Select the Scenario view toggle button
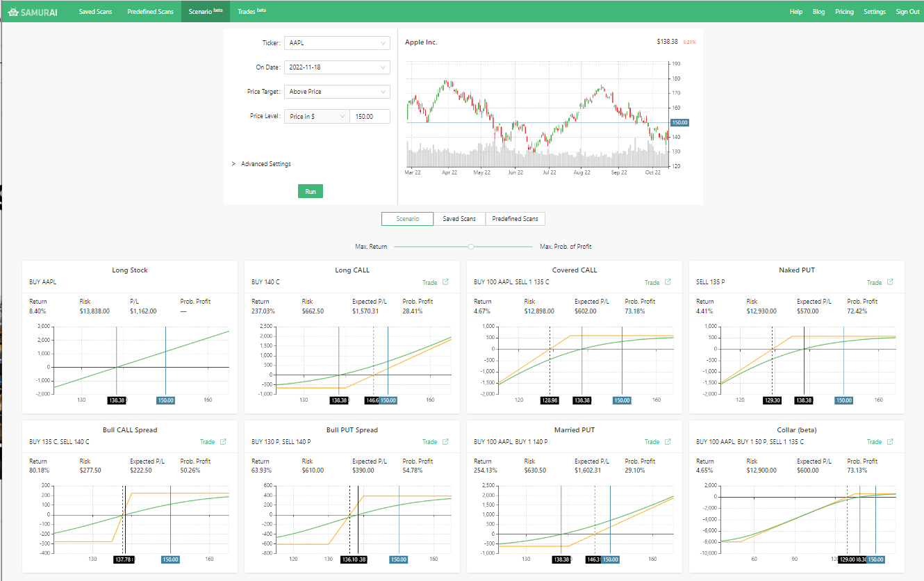The image size is (924, 581). coord(407,219)
